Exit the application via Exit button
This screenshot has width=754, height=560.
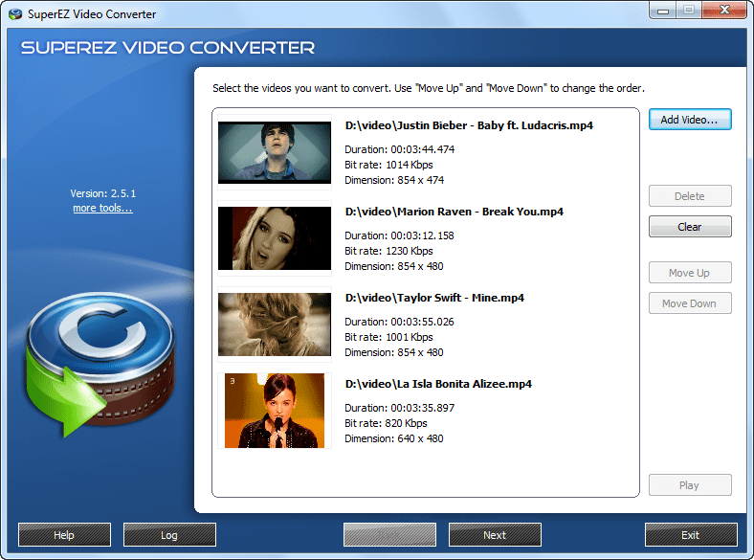point(691,535)
